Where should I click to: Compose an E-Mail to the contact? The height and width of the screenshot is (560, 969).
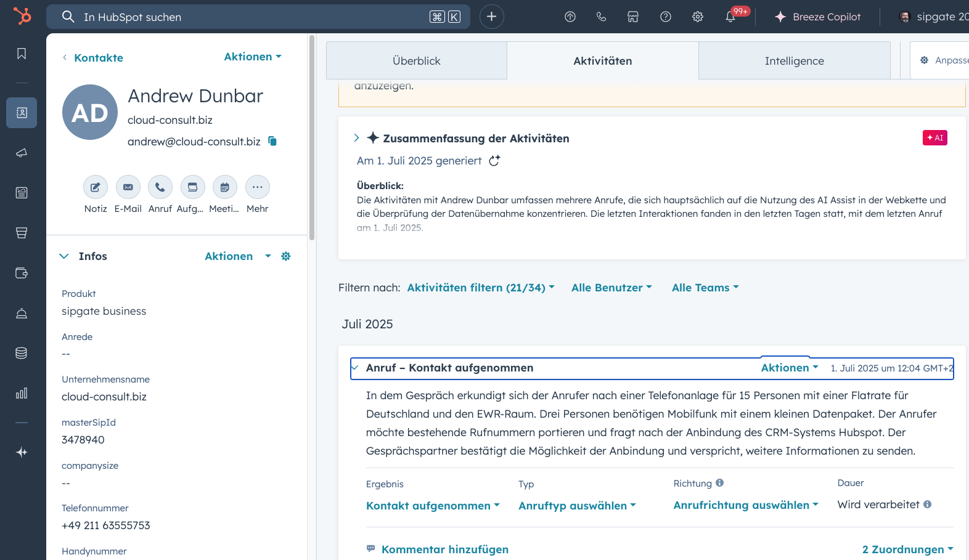[128, 187]
